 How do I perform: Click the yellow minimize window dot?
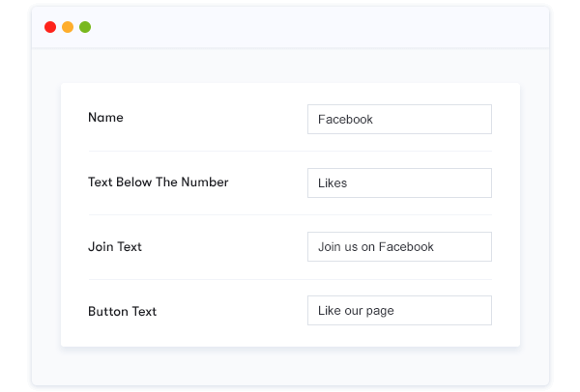coord(68,27)
